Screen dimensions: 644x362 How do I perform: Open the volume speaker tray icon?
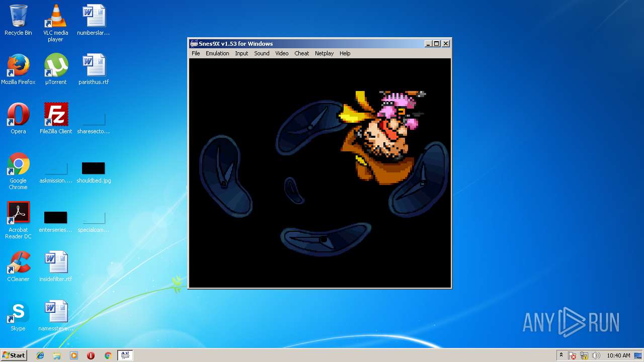tap(596, 355)
